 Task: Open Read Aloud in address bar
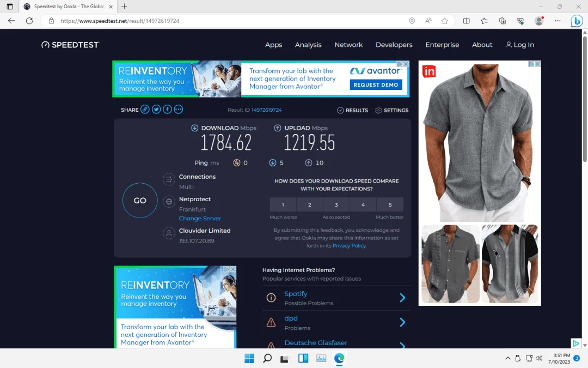[x=428, y=21]
